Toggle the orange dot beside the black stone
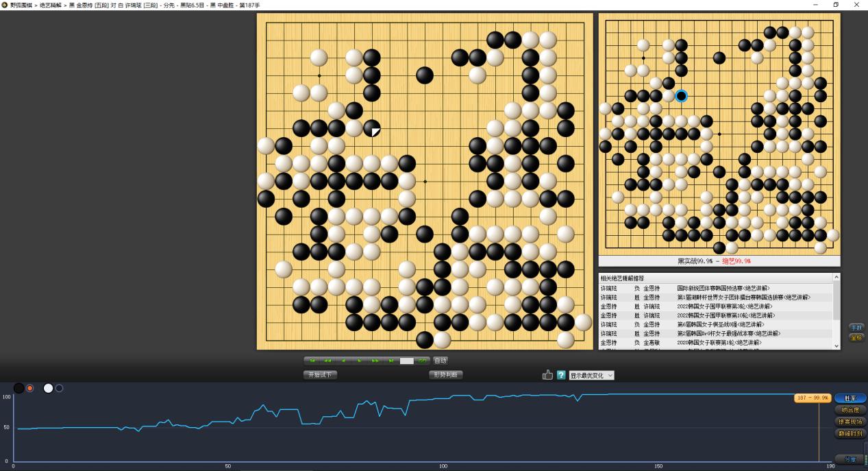 pyautogui.click(x=29, y=388)
